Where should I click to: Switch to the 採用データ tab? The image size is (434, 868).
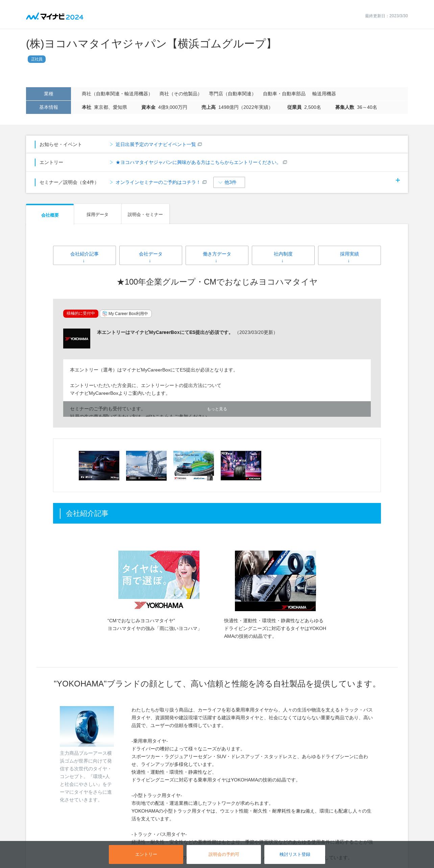[97, 214]
